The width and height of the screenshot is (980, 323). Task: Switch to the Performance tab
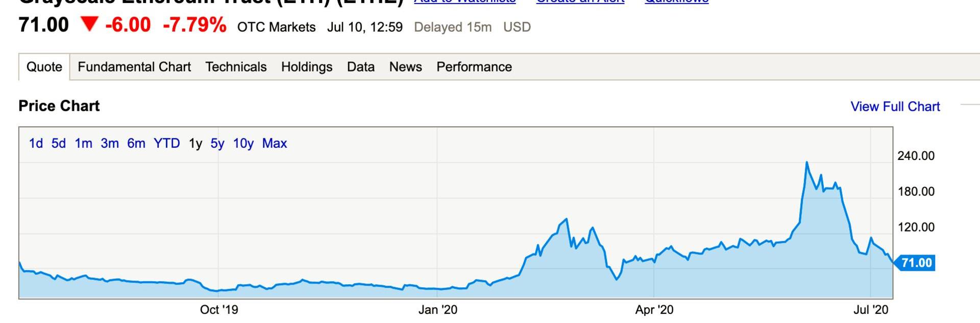tap(474, 67)
